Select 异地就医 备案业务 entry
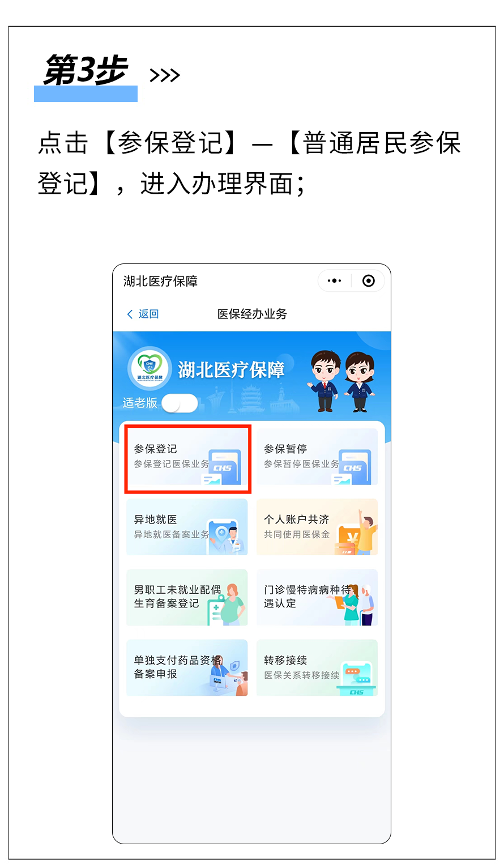The width and height of the screenshot is (504, 864). [187, 527]
